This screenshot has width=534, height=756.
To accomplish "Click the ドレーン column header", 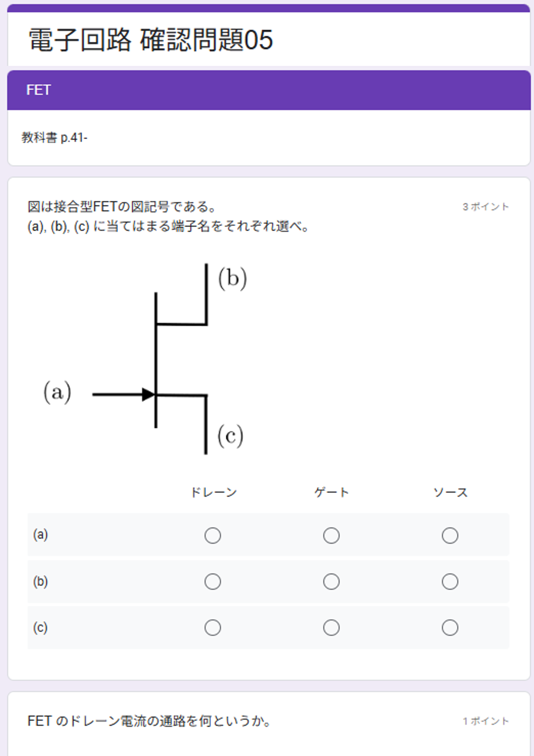I will 213,492.
